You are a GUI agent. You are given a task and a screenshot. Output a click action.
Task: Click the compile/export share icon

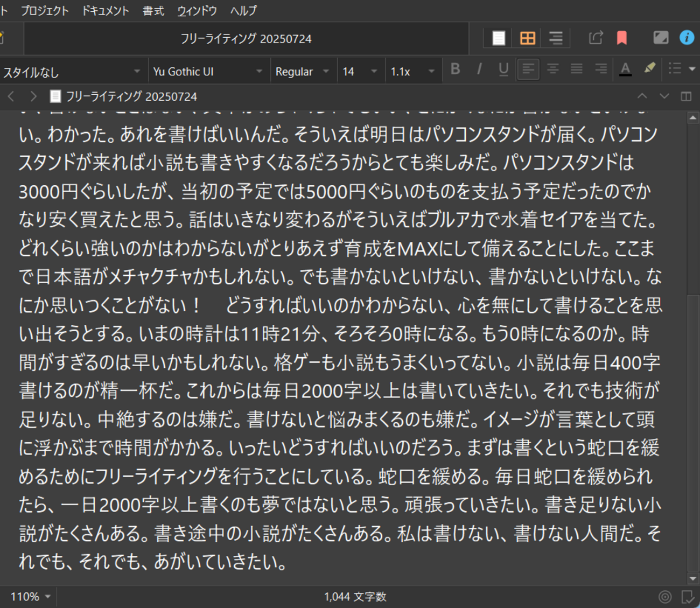click(x=596, y=38)
